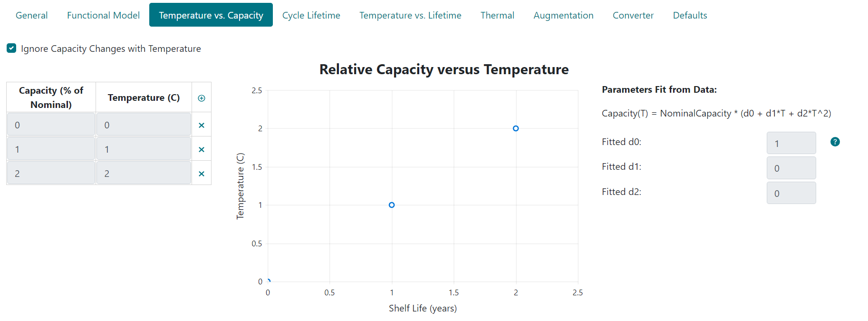Screen dimensions: 868x321
Task: Remove the second table row using its × icon
Action: 201,148
